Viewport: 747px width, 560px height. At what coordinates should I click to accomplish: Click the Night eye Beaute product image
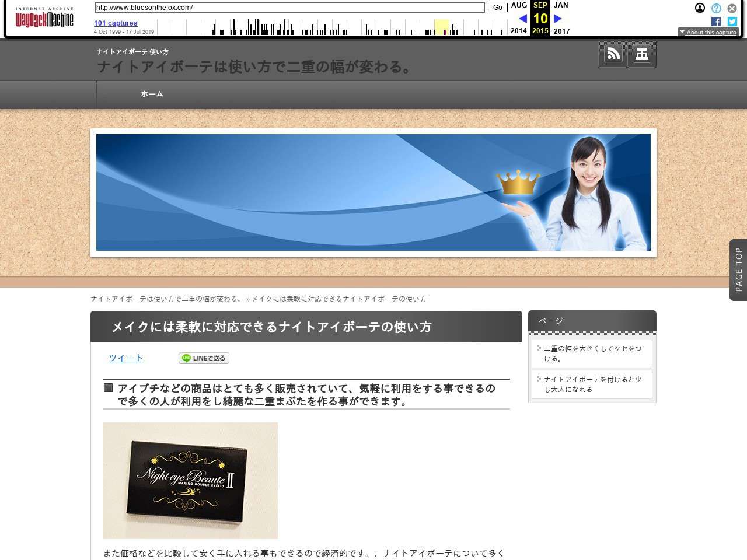190,480
